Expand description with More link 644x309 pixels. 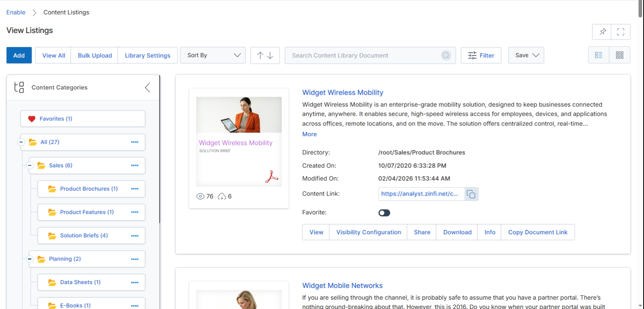309,134
